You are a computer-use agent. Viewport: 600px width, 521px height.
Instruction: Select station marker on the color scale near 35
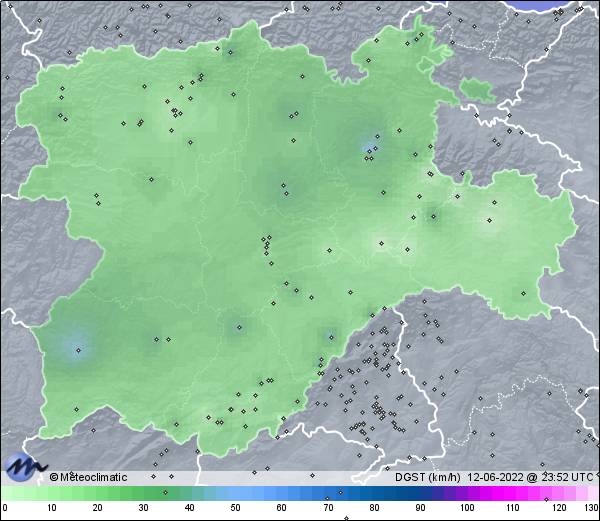click(165, 492)
